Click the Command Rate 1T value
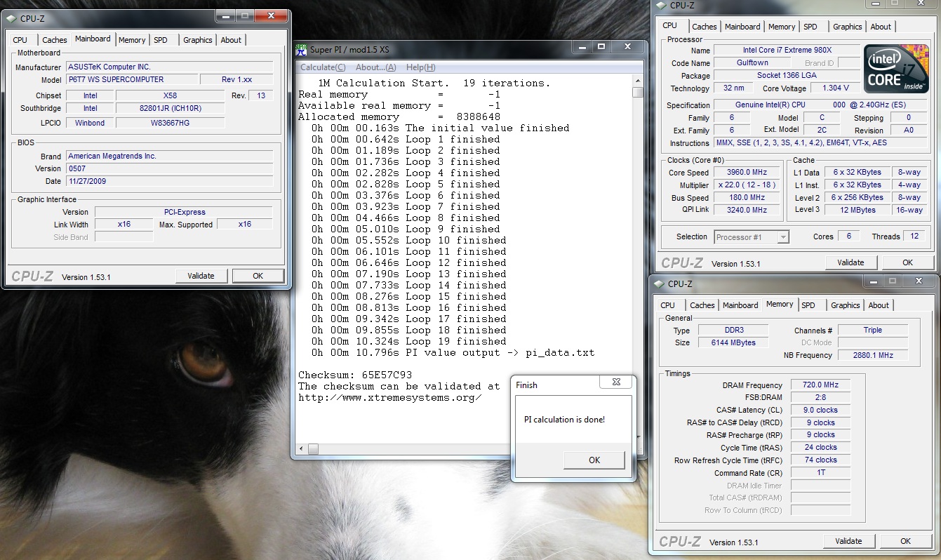Viewport: 941px width, 560px height. (x=820, y=473)
